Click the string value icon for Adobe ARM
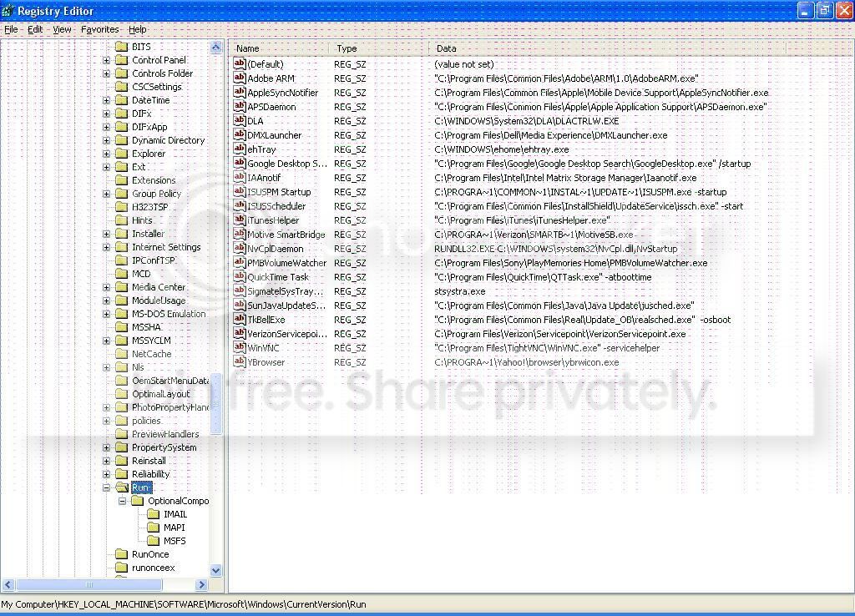Image resolution: width=855 pixels, height=616 pixels. tap(240, 78)
